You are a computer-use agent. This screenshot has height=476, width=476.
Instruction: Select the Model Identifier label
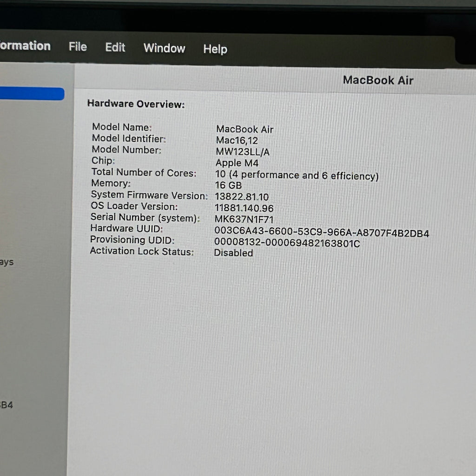coord(129,139)
